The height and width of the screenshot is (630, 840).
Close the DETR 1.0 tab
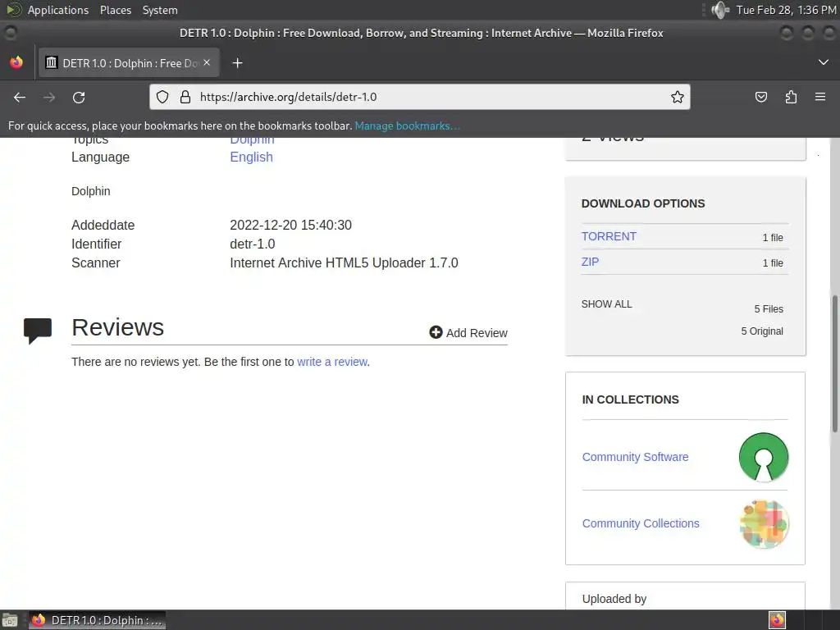pos(207,62)
